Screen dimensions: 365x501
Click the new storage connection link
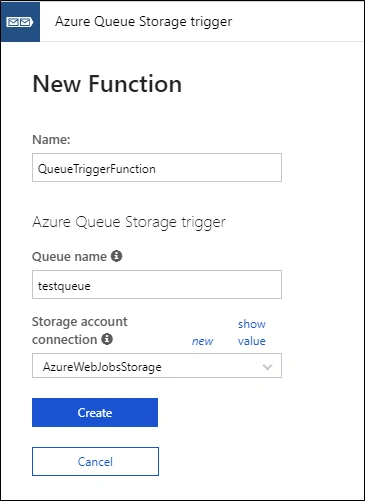click(202, 341)
